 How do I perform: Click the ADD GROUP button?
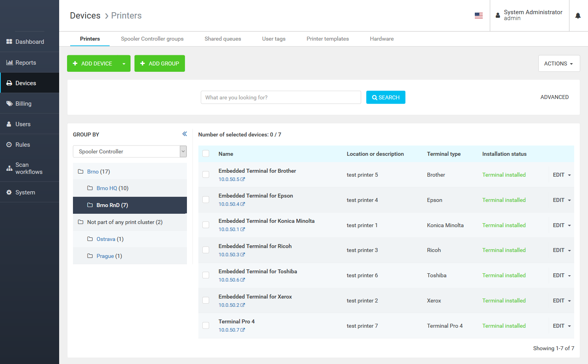[x=160, y=63]
